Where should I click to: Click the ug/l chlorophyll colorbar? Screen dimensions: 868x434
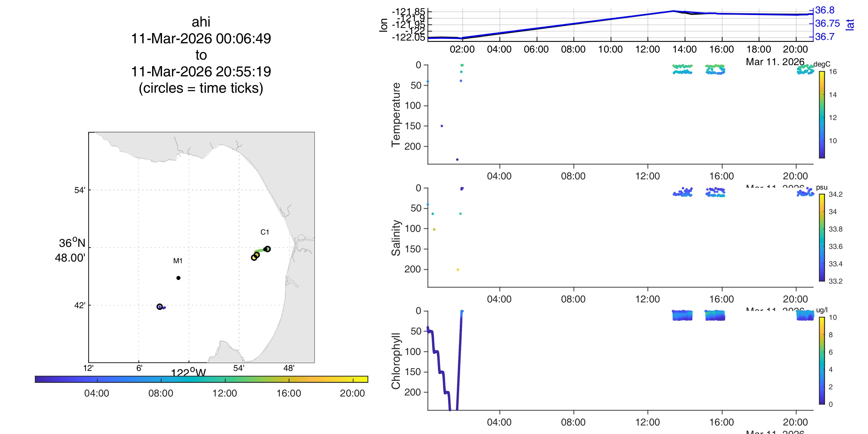click(x=822, y=360)
